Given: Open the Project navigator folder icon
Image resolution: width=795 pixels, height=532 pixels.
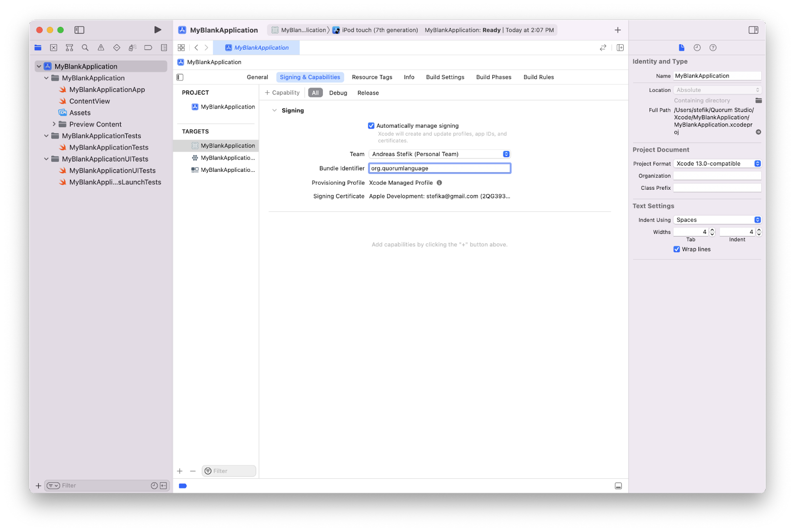Looking at the screenshot, I should pyautogui.click(x=38, y=48).
